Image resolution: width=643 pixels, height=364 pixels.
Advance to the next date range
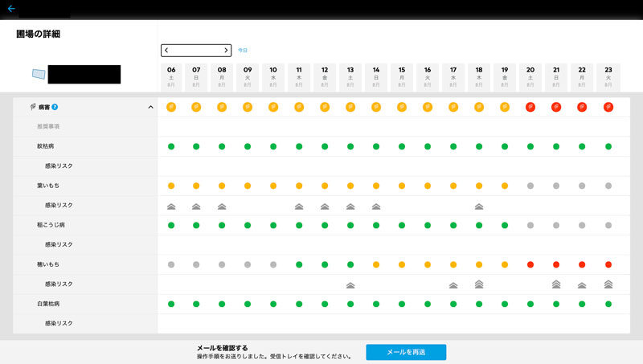click(226, 50)
